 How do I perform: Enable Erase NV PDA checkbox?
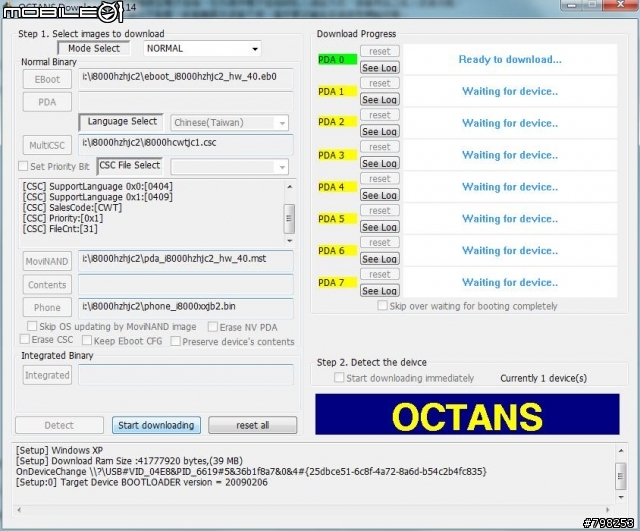pos(213,327)
